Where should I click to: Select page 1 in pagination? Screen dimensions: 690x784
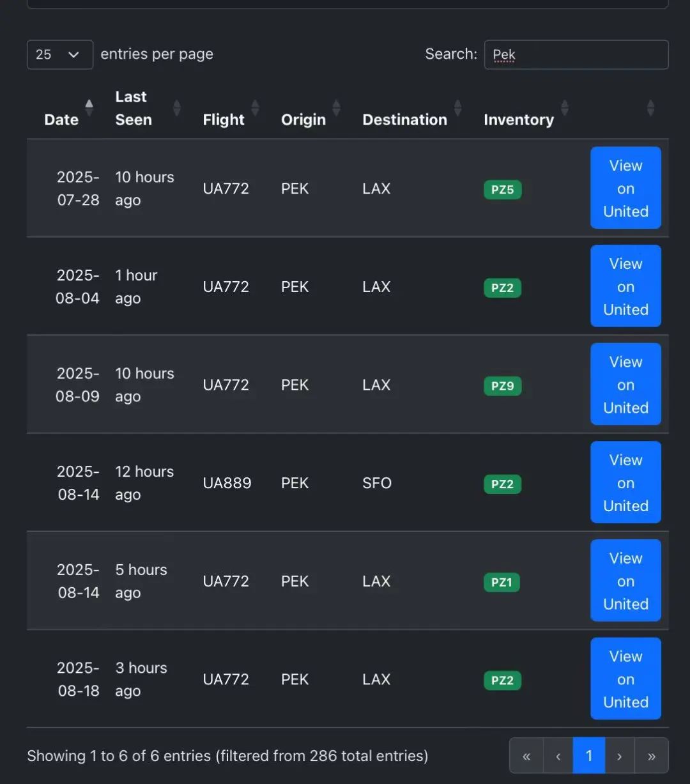coord(588,756)
